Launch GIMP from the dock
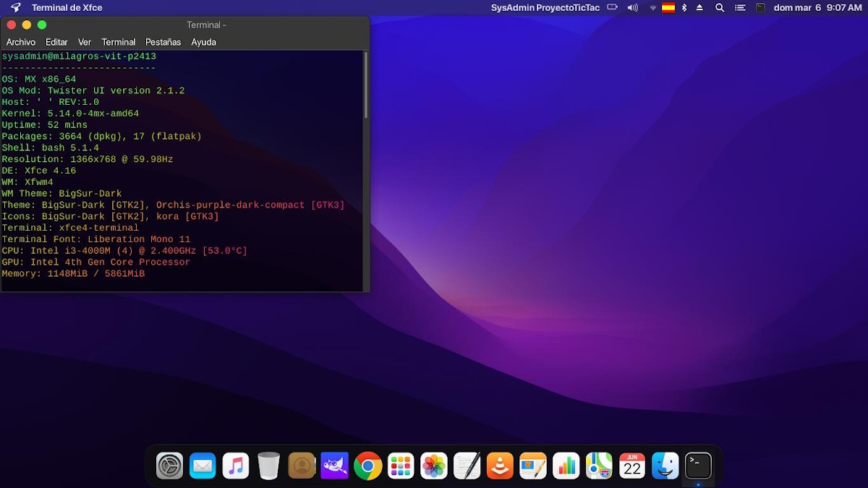The width and height of the screenshot is (868, 488). click(x=335, y=466)
